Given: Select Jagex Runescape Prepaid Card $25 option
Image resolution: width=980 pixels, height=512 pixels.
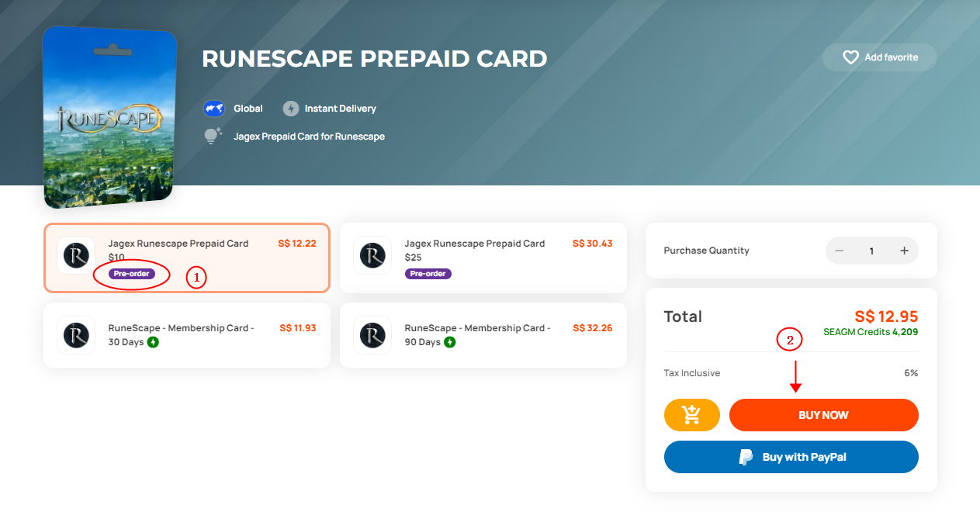Looking at the screenshot, I should point(483,258).
